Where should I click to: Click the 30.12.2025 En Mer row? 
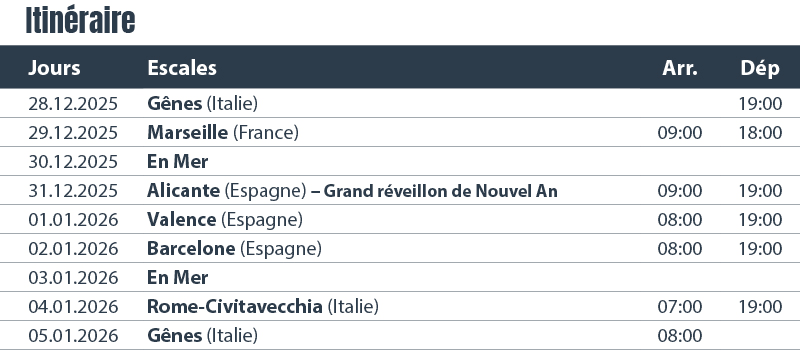tap(400, 162)
